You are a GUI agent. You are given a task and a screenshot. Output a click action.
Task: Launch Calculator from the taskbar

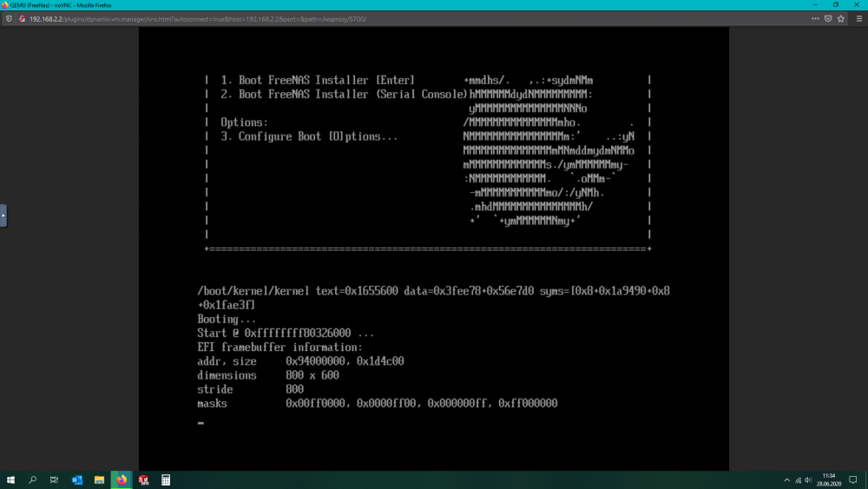pyautogui.click(x=166, y=480)
